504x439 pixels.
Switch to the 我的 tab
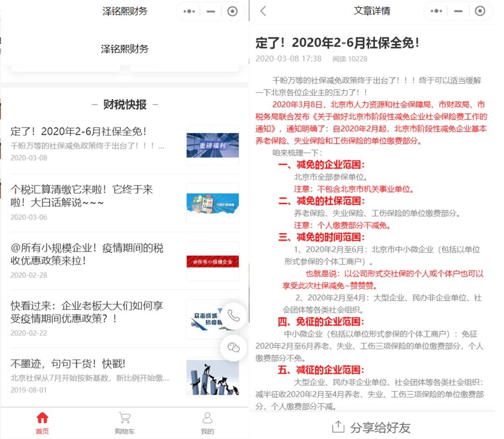point(207,423)
